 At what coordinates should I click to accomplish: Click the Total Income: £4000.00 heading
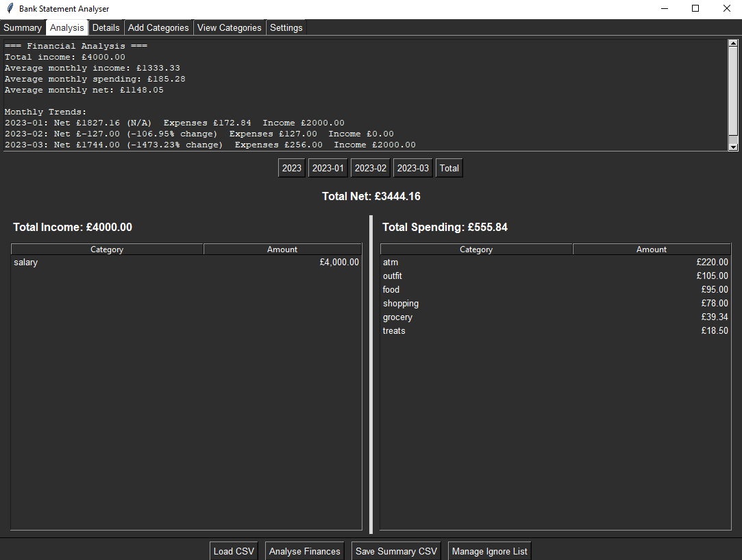[73, 227]
